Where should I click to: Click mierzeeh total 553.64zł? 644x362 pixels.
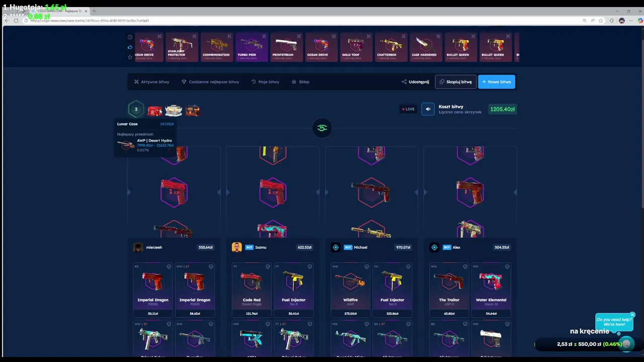click(206, 247)
